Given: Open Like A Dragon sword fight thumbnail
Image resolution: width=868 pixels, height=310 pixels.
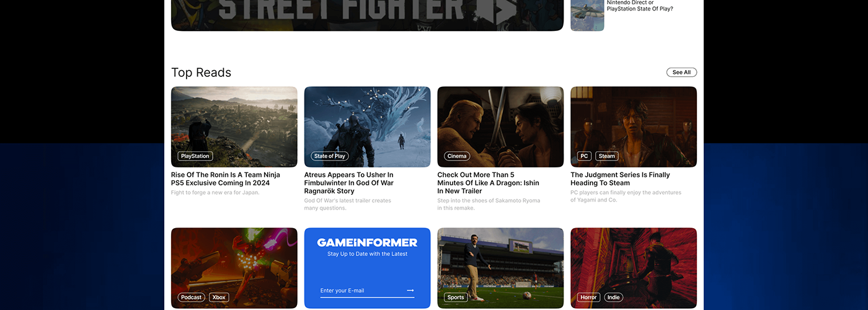Looking at the screenshot, I should pyautogui.click(x=500, y=126).
